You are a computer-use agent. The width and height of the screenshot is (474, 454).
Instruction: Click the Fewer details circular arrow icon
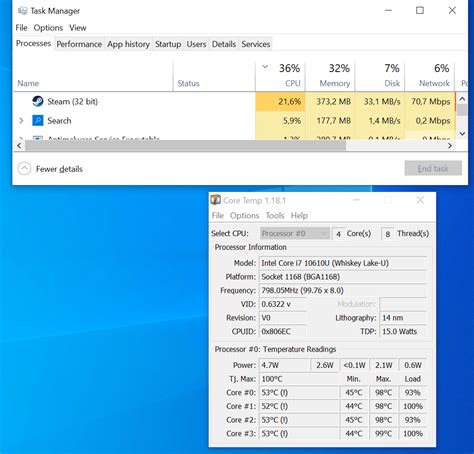click(24, 169)
